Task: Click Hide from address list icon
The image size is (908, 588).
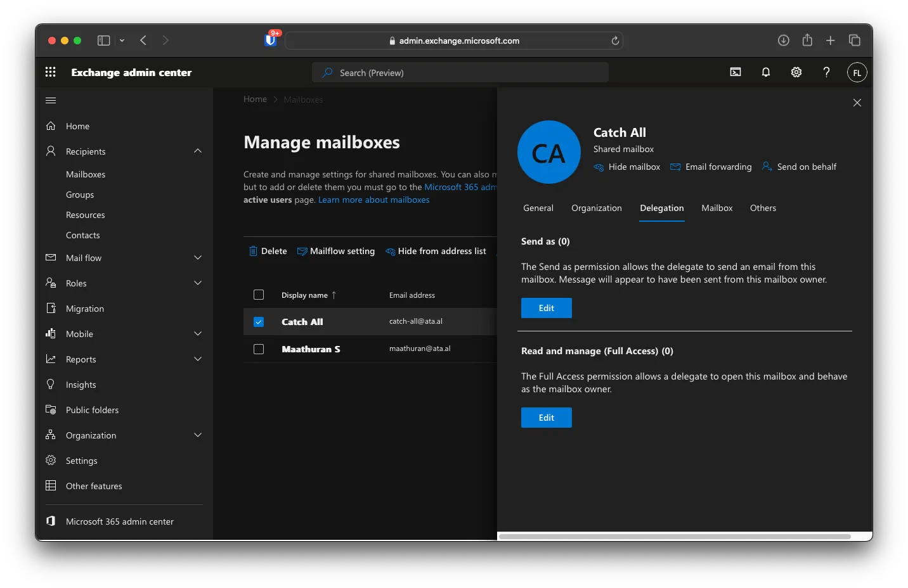Action: pos(390,252)
